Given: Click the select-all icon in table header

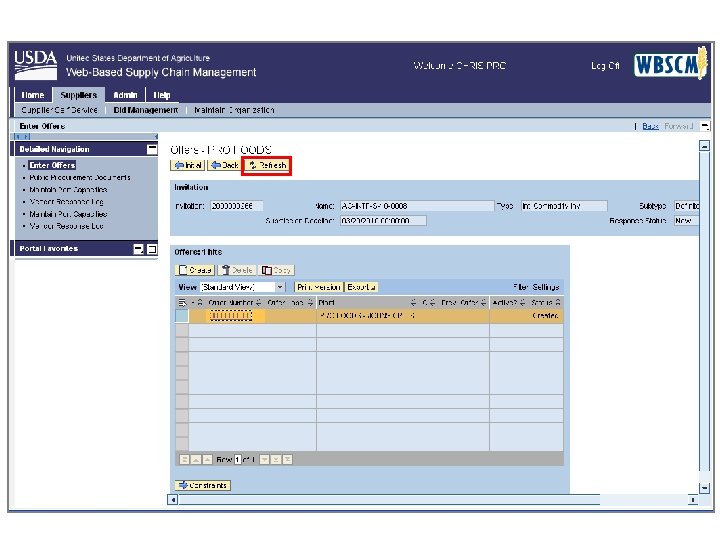Looking at the screenshot, I should [182, 303].
